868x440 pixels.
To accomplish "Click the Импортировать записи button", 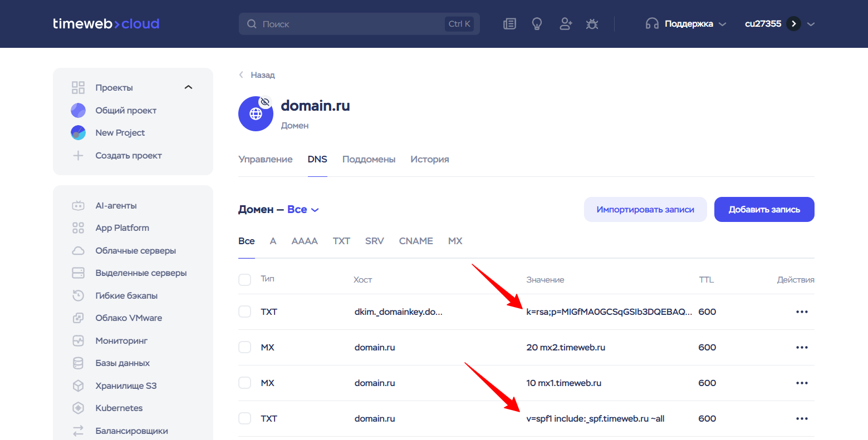I will 645,210.
